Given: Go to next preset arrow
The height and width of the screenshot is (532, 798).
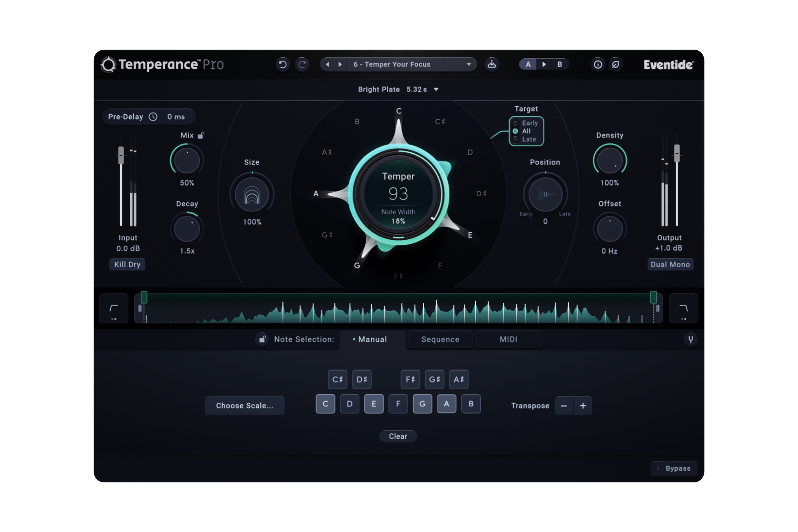Looking at the screenshot, I should coord(340,65).
